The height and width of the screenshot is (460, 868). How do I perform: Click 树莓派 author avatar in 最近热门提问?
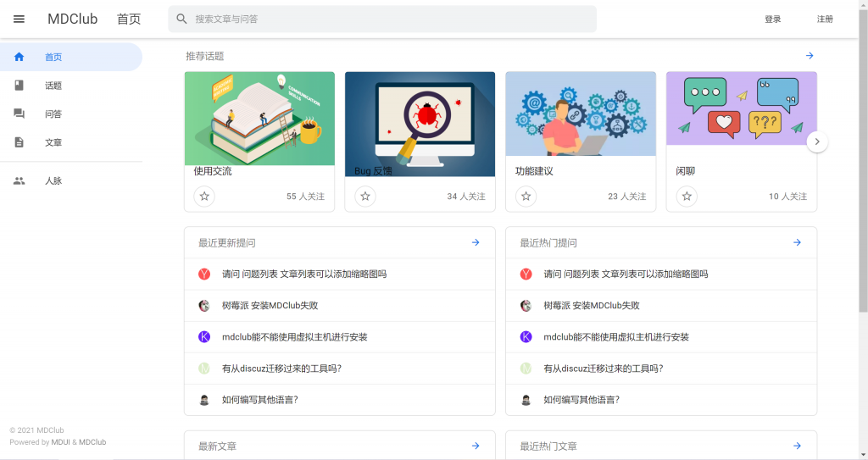click(526, 306)
